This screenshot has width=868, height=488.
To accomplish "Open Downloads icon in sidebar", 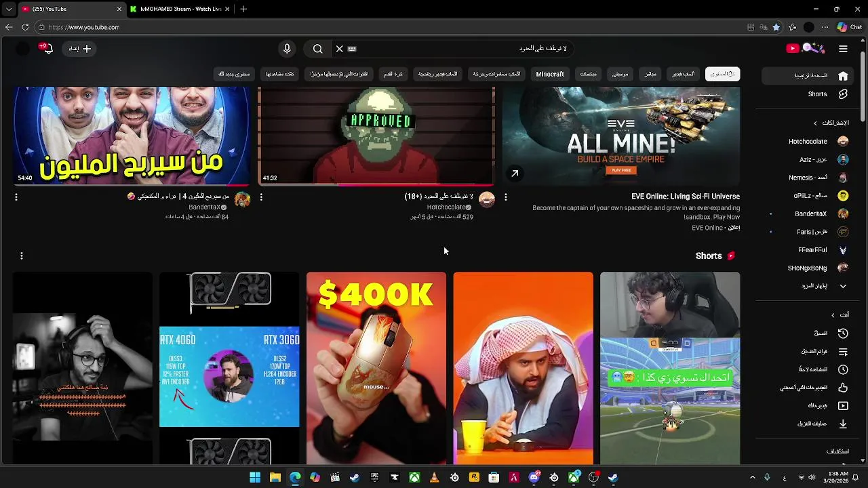I will tap(843, 424).
